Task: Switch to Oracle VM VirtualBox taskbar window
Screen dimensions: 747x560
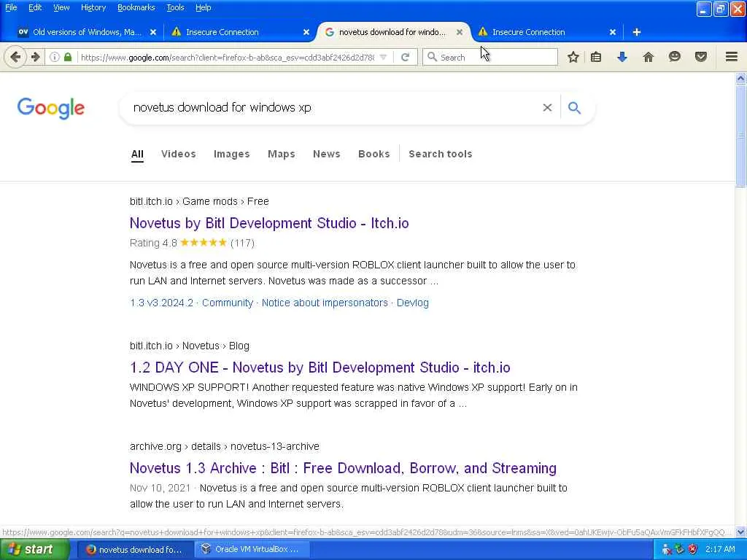Action: pos(252,549)
